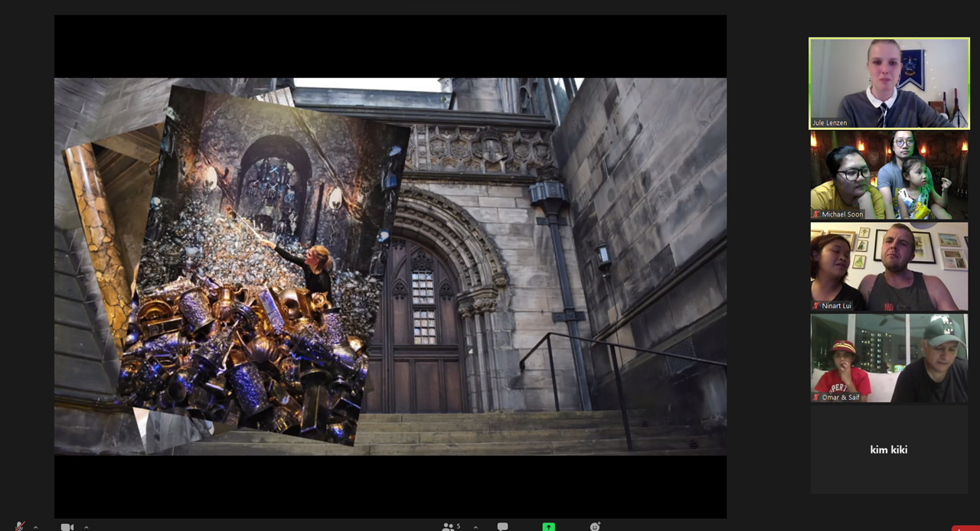980x531 pixels.
Task: Click the green Share Screen icon
Action: [x=548, y=527]
